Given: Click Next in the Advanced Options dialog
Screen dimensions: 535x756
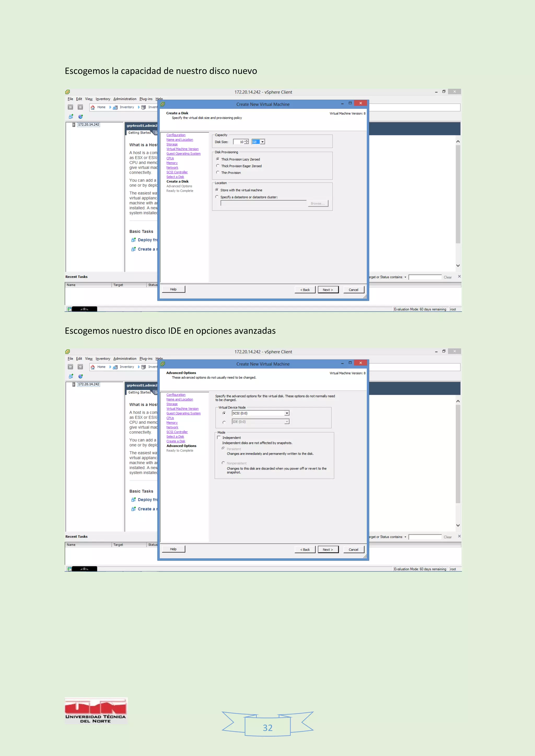Looking at the screenshot, I should tap(328, 550).
